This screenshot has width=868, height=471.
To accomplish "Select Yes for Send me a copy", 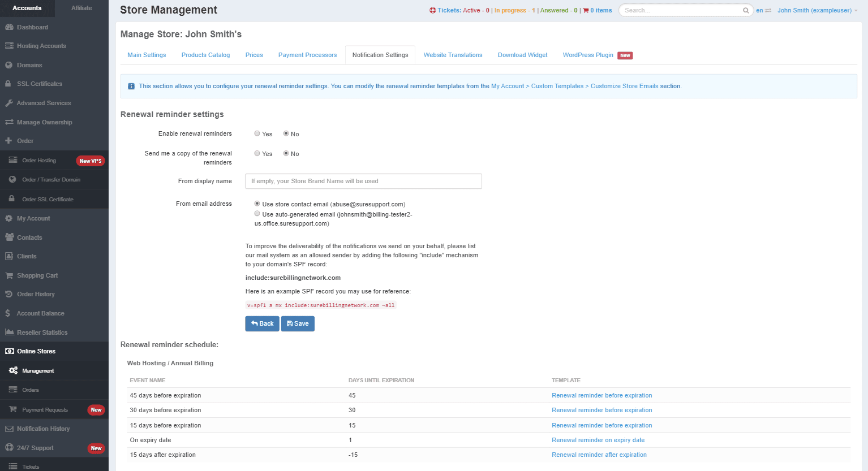I will click(257, 153).
